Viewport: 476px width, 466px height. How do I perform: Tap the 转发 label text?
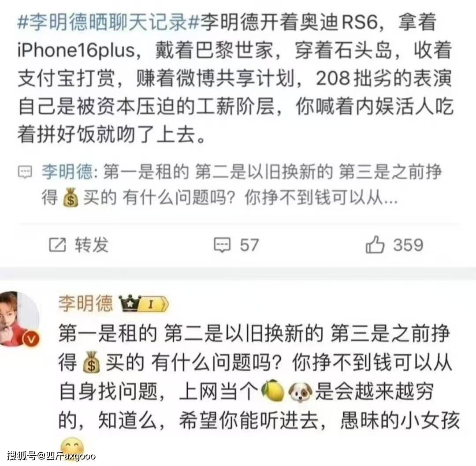[x=92, y=245]
